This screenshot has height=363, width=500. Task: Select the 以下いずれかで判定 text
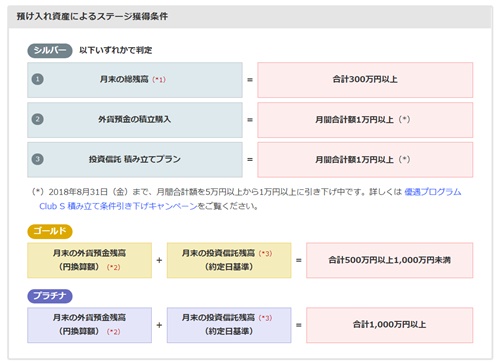coord(115,50)
